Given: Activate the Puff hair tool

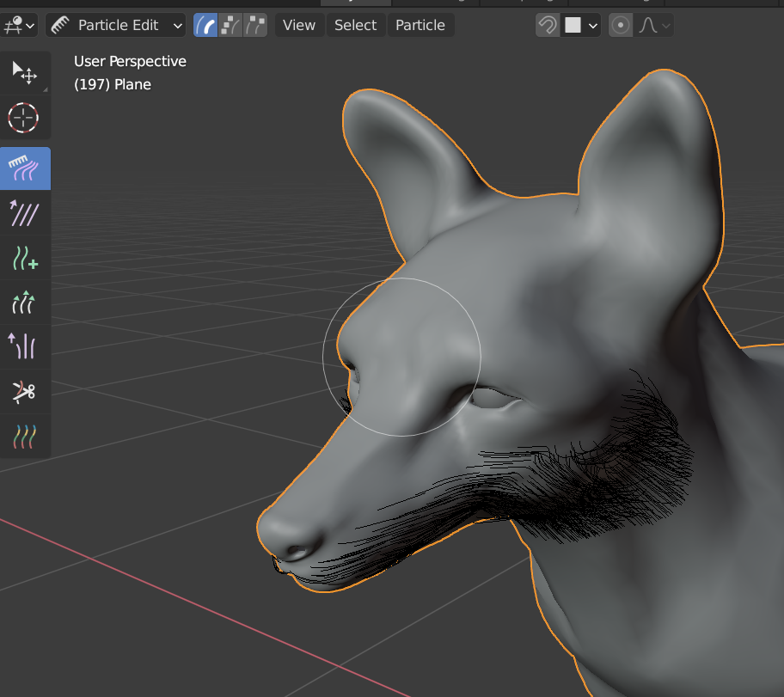Looking at the screenshot, I should pyautogui.click(x=24, y=347).
